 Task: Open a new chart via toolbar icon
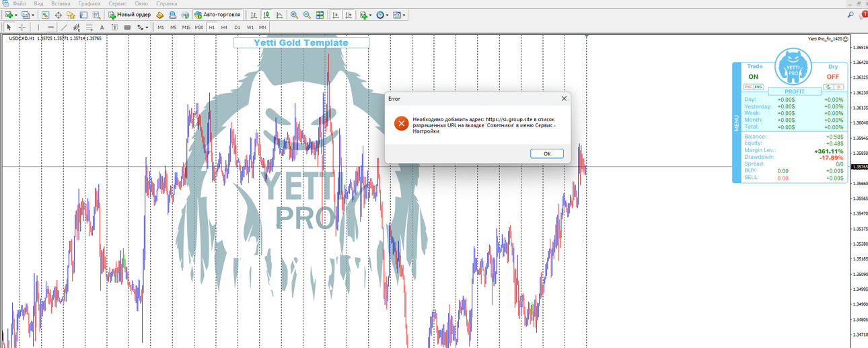9,15
